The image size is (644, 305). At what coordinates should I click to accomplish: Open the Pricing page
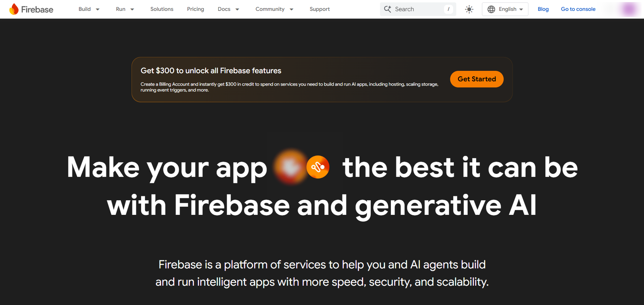click(x=196, y=9)
